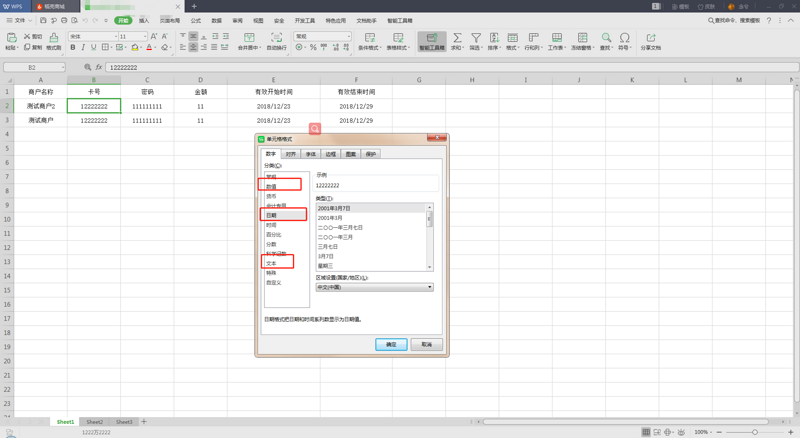Viewport: 800px width, 438px height.
Task: Toggle bold formatting
Action: click(x=73, y=47)
